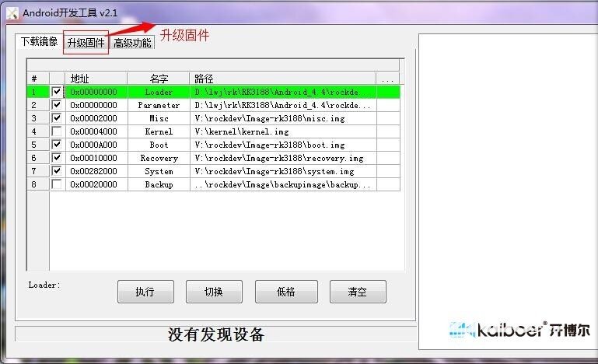Enable the Backup row checkbox

[57, 184]
